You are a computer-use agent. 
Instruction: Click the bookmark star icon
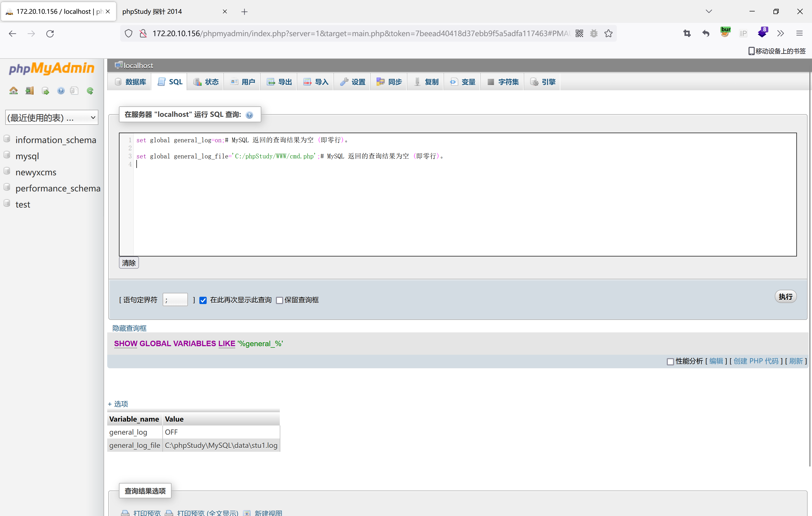608,33
